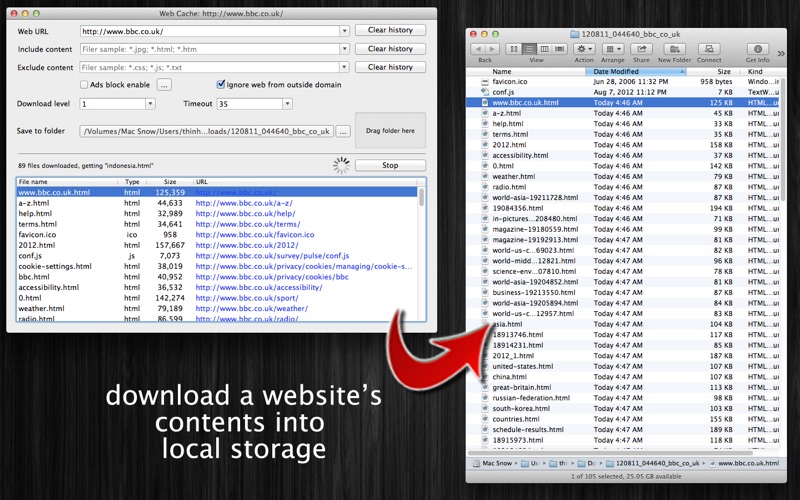
Task: Open the survey/pulse/conf.js link
Action: point(272,256)
